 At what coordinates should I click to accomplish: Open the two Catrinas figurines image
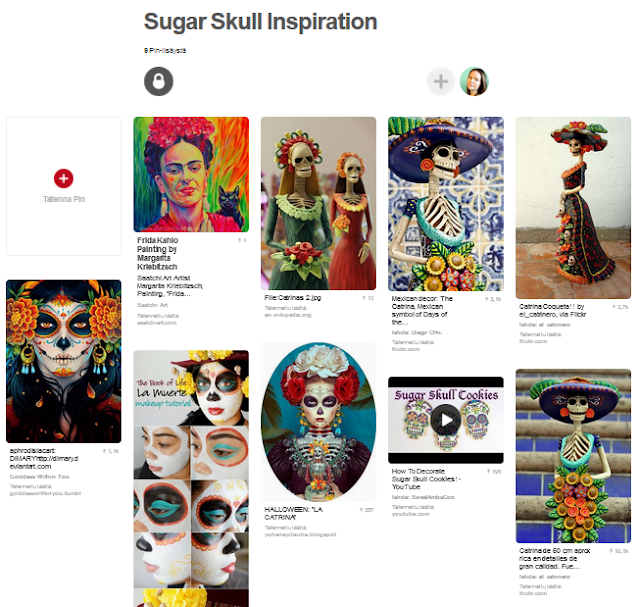[x=318, y=203]
